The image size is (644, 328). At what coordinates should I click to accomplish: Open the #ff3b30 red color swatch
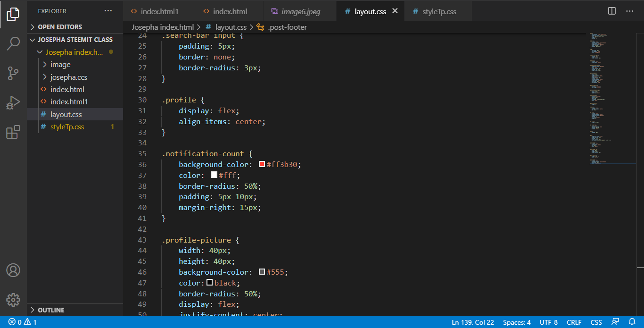click(x=262, y=164)
